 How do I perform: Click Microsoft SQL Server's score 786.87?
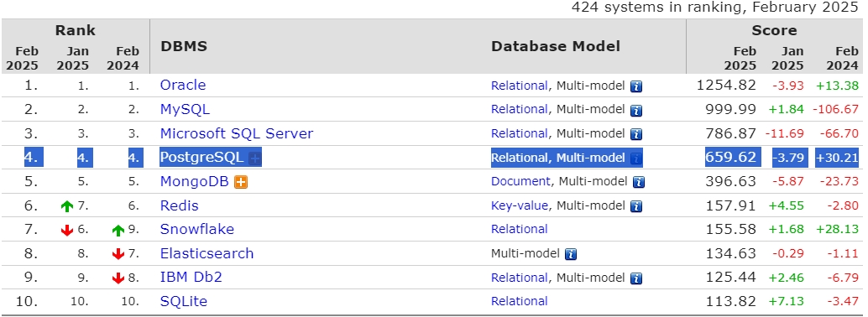pos(730,133)
